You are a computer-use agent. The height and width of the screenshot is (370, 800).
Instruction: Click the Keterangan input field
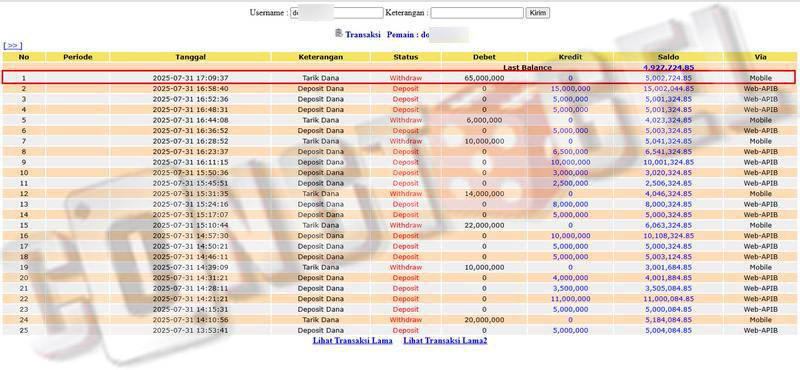click(477, 13)
